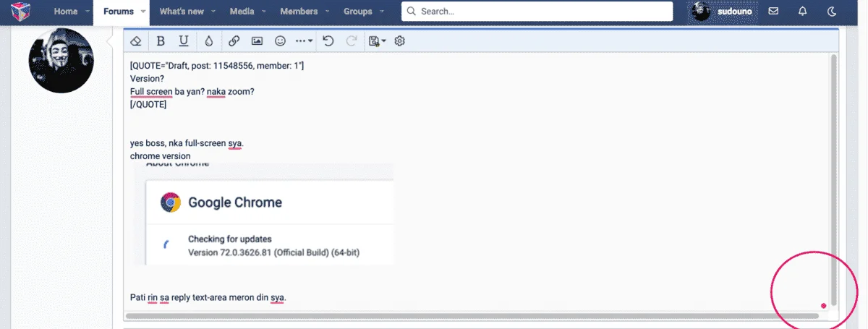Click the magnifier icon in the search box
868x329 pixels.
click(412, 12)
